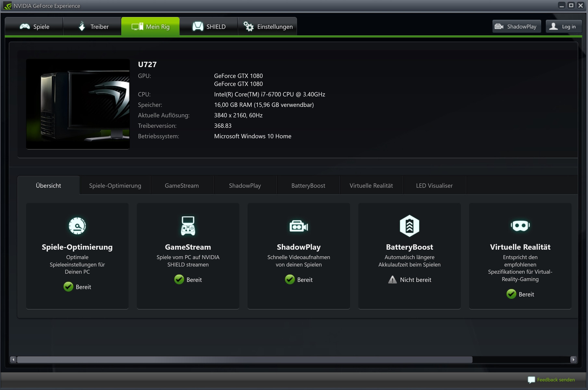Click the ShadowPlay card title
The height and width of the screenshot is (390, 588).
(299, 247)
